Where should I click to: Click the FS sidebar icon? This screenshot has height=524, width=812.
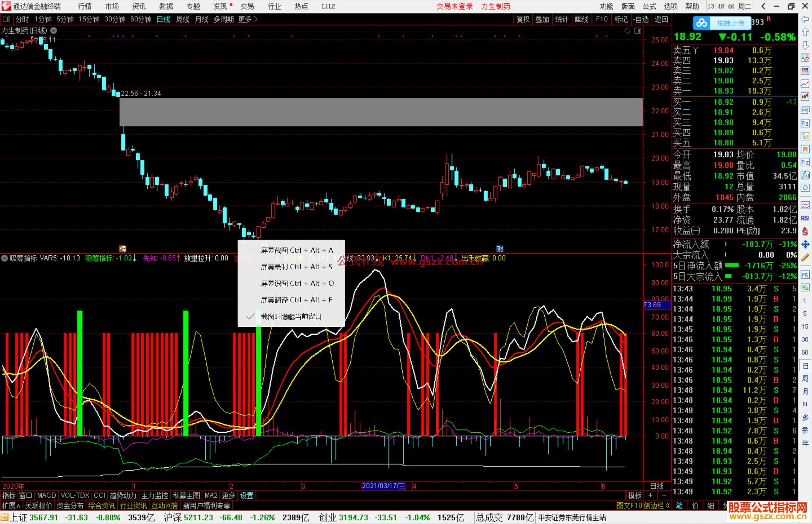[805, 275]
